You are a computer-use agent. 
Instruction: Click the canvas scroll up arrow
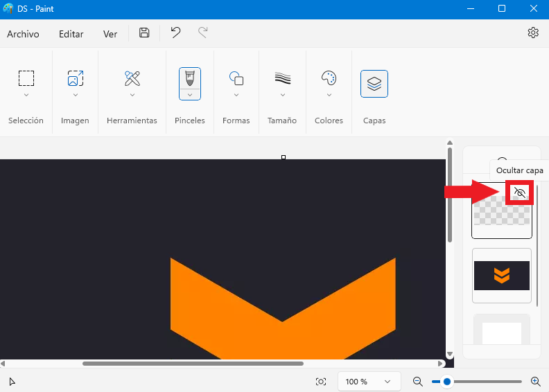pyautogui.click(x=450, y=143)
